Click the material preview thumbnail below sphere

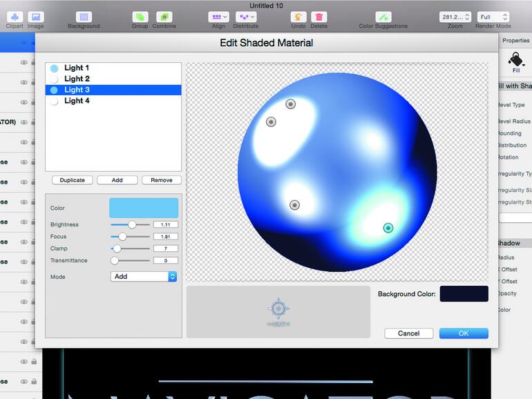click(278, 312)
